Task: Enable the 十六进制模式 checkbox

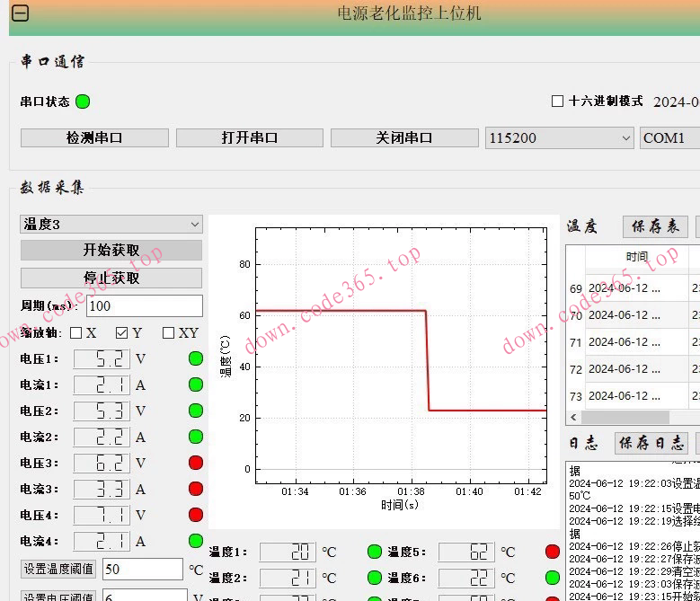Action: pos(557,102)
